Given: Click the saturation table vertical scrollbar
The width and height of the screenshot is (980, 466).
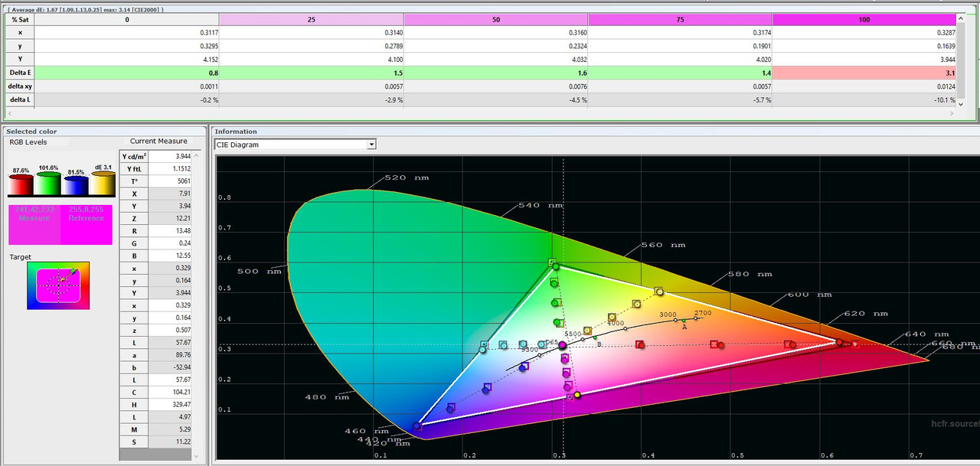Looking at the screenshot, I should click(962, 60).
